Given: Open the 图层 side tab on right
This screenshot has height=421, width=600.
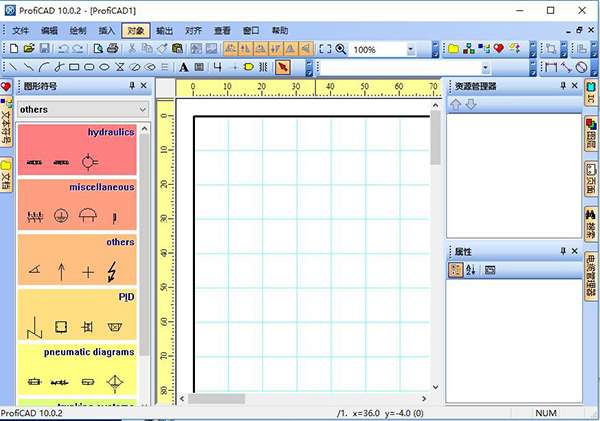Looking at the screenshot, I should tap(591, 134).
